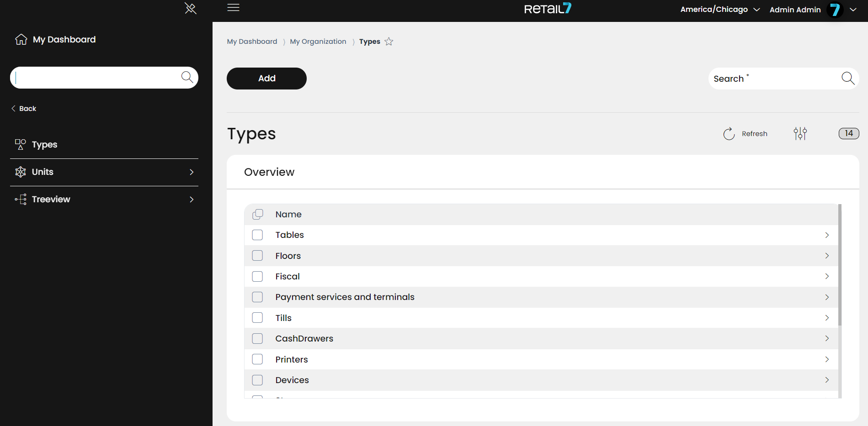This screenshot has width=868, height=426.
Task: Check the Tables row checkbox
Action: click(258, 235)
